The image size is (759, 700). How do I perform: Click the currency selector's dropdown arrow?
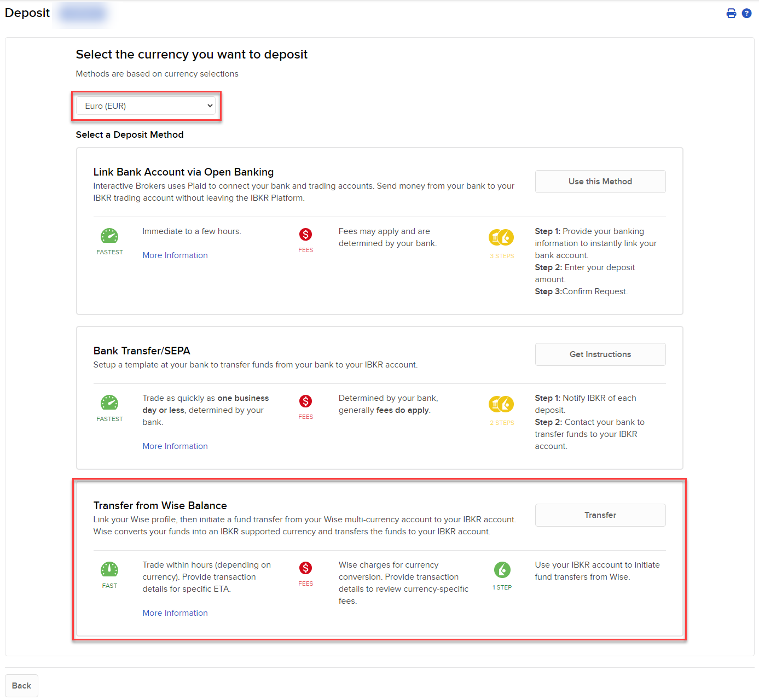pos(210,106)
